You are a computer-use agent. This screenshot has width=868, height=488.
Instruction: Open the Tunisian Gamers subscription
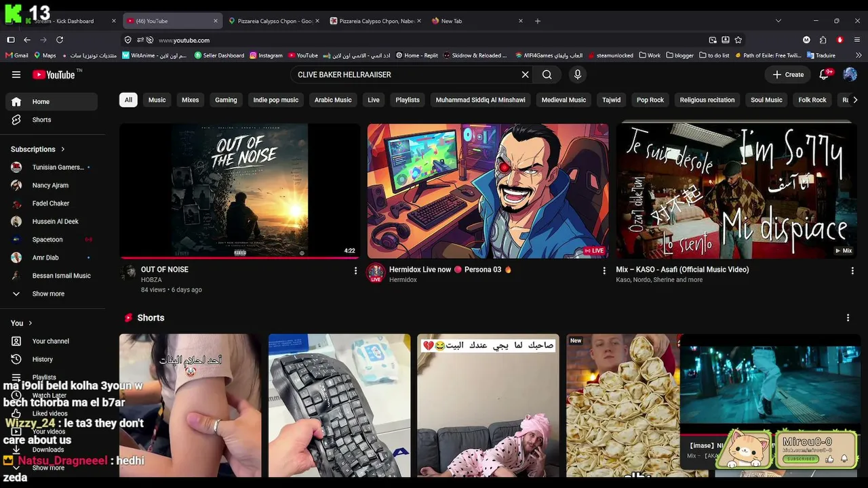pos(52,167)
